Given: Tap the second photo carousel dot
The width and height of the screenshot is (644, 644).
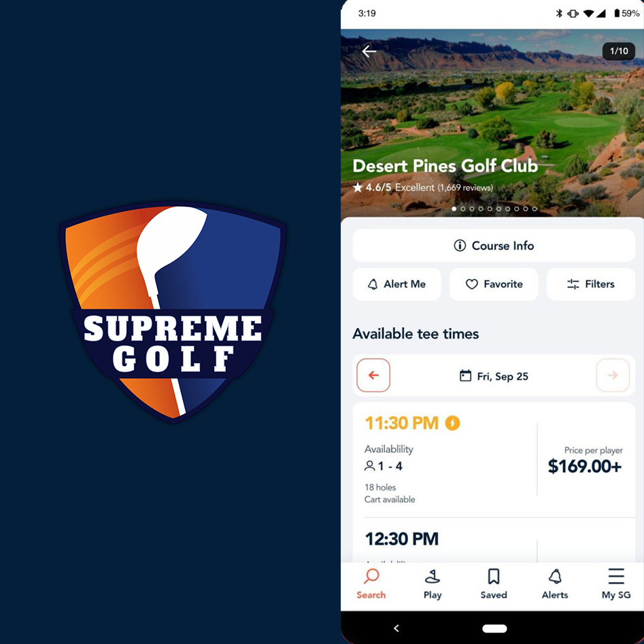Looking at the screenshot, I should pos(463,209).
